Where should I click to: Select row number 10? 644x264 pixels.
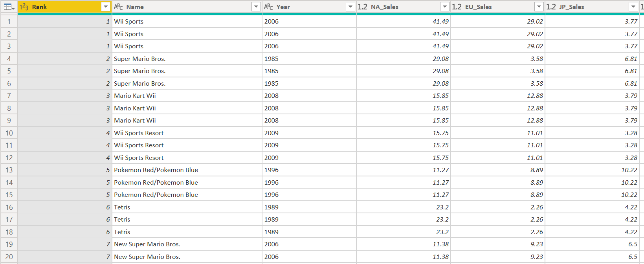point(9,133)
